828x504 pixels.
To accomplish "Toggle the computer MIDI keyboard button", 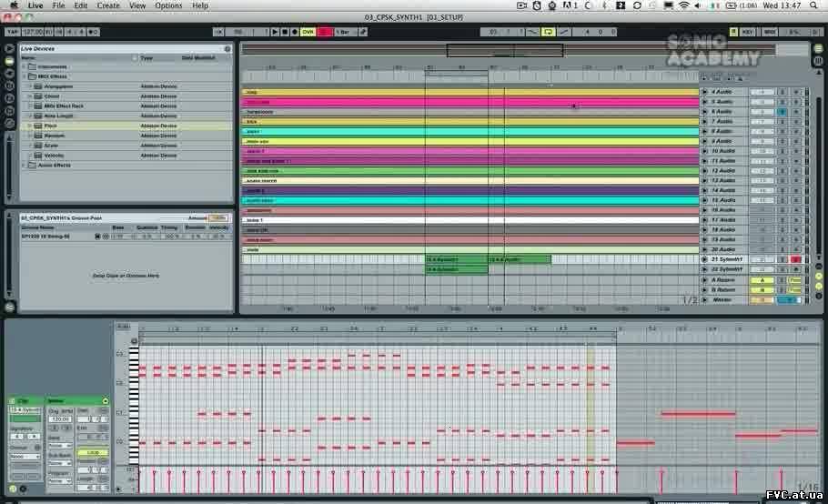I will [733, 32].
